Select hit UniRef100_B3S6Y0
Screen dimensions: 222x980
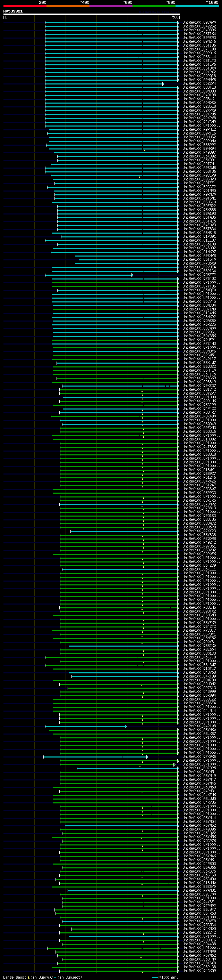pyautogui.click(x=199, y=886)
